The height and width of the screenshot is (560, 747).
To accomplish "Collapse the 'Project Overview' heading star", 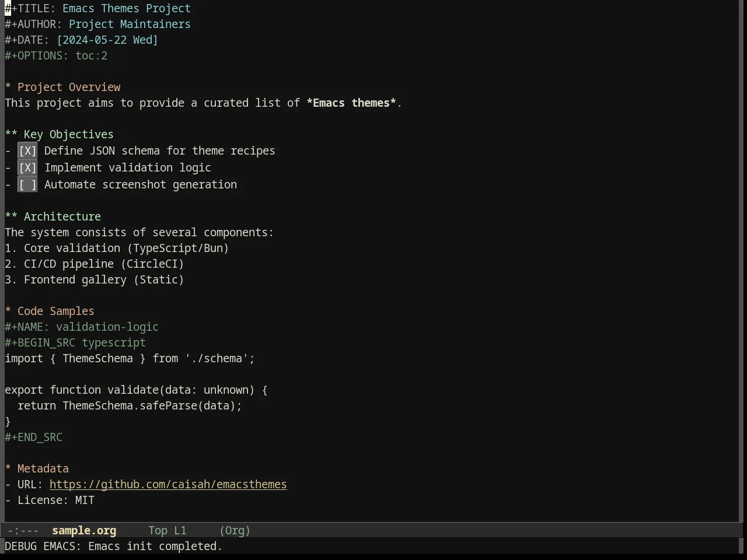I will tap(8, 87).
